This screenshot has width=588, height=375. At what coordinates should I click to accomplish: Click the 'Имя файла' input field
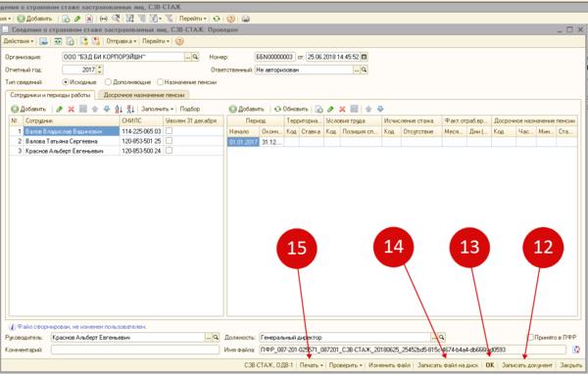[x=413, y=350]
